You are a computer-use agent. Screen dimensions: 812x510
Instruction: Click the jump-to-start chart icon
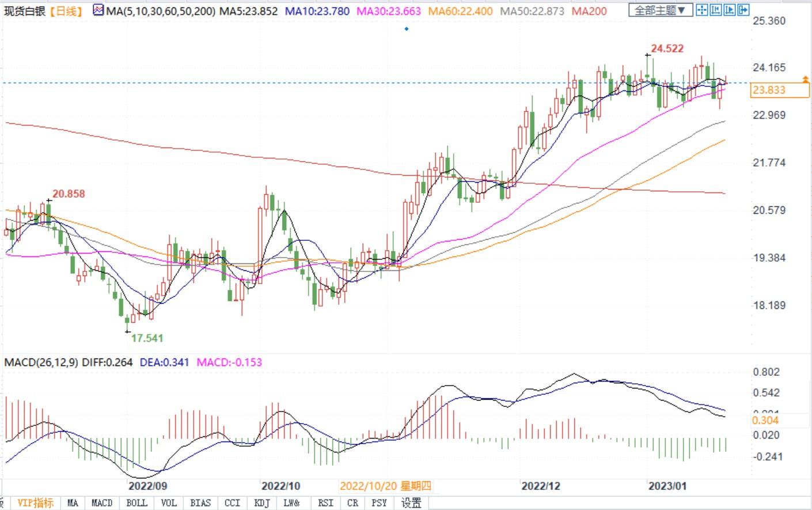pyautogui.click(x=715, y=10)
